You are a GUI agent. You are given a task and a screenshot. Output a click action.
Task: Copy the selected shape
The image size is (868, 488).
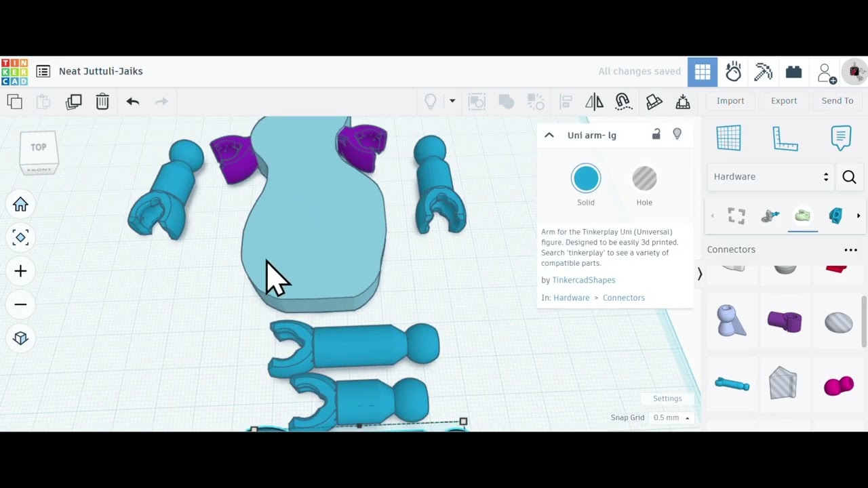click(15, 102)
